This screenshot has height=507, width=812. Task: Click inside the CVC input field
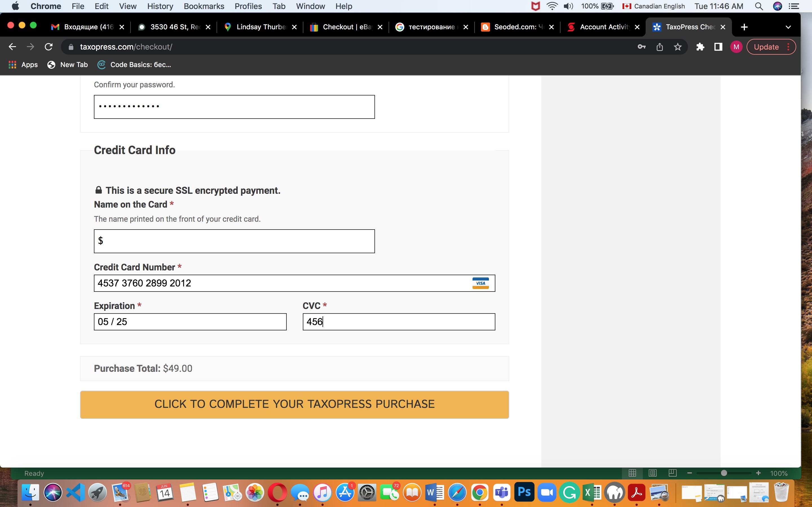(399, 321)
